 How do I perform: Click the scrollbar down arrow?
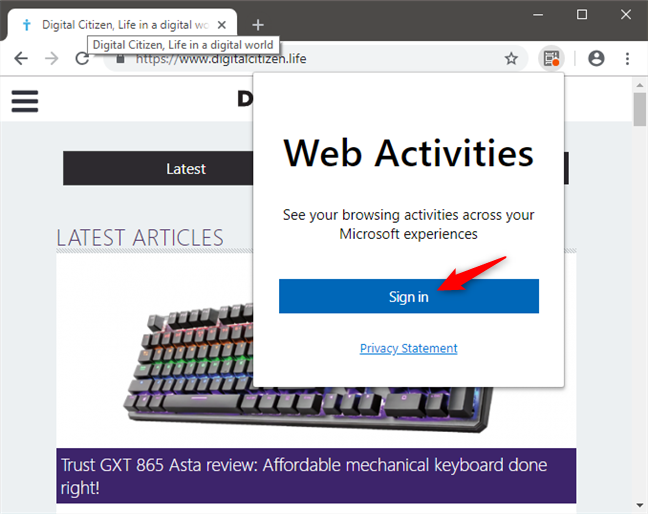pyautogui.click(x=640, y=505)
